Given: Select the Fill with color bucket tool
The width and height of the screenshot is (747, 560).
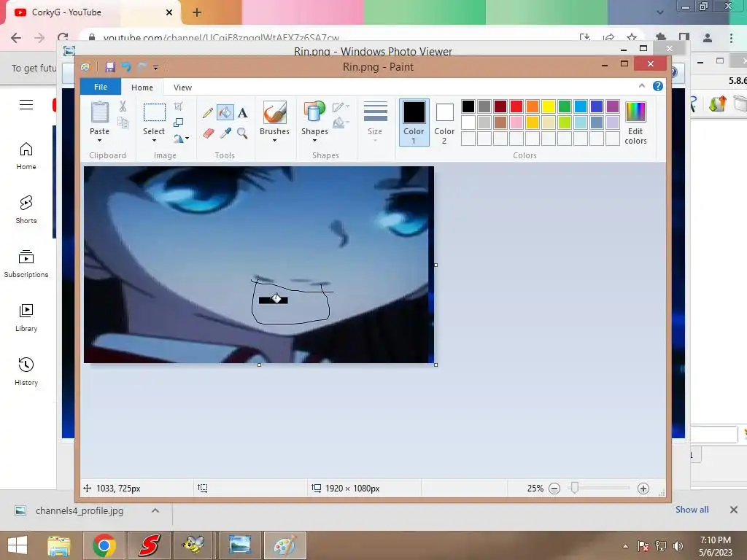Looking at the screenshot, I should (x=225, y=113).
